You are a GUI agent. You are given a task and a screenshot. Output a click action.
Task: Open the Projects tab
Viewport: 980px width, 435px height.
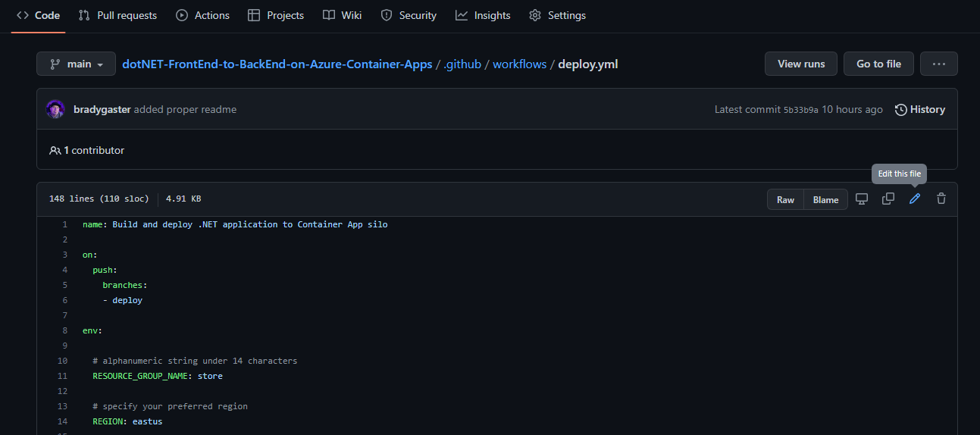click(x=276, y=15)
